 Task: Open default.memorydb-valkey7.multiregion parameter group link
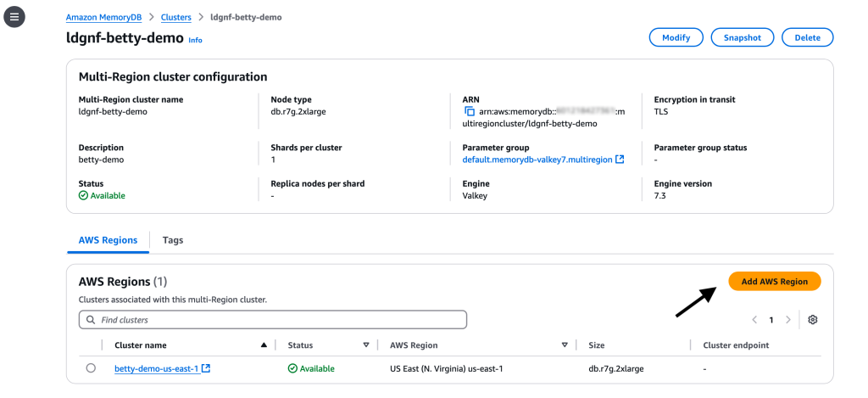point(537,160)
